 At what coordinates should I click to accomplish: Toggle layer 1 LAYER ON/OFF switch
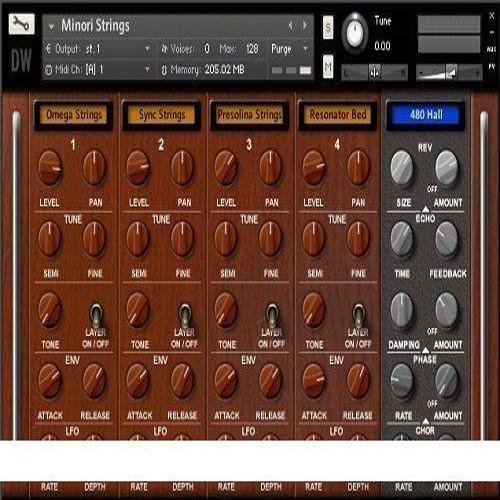click(96, 315)
